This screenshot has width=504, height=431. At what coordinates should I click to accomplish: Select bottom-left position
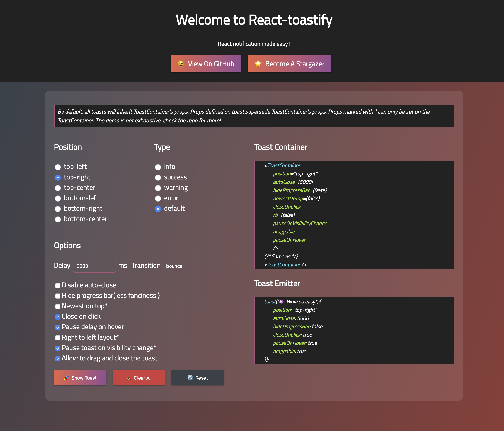pyautogui.click(x=58, y=198)
